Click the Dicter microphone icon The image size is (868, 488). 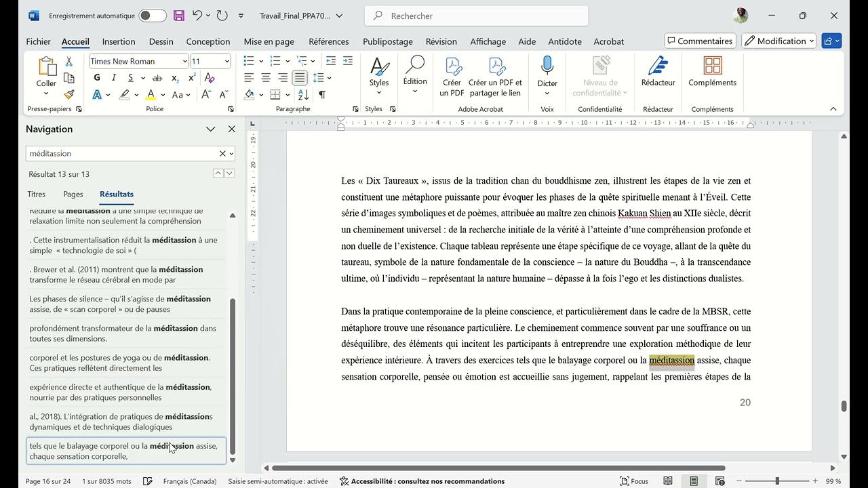click(547, 66)
